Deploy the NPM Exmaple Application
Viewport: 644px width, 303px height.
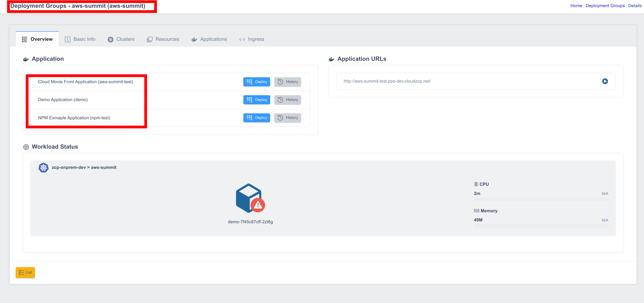click(257, 118)
